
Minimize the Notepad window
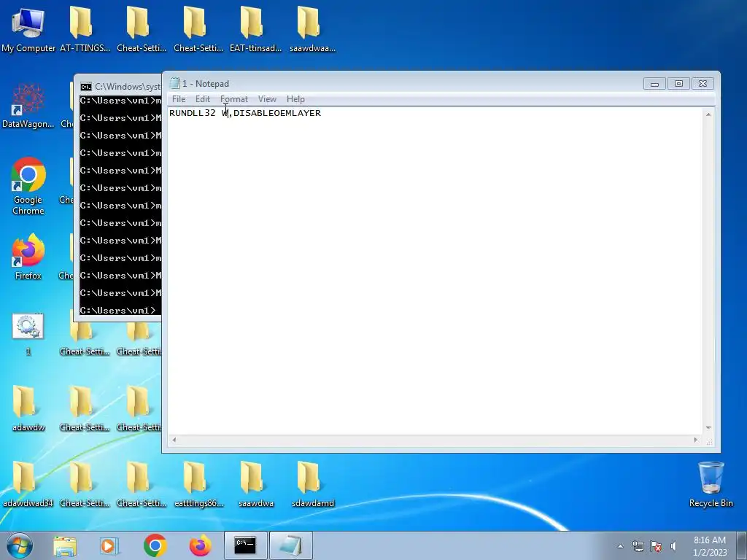pos(654,84)
